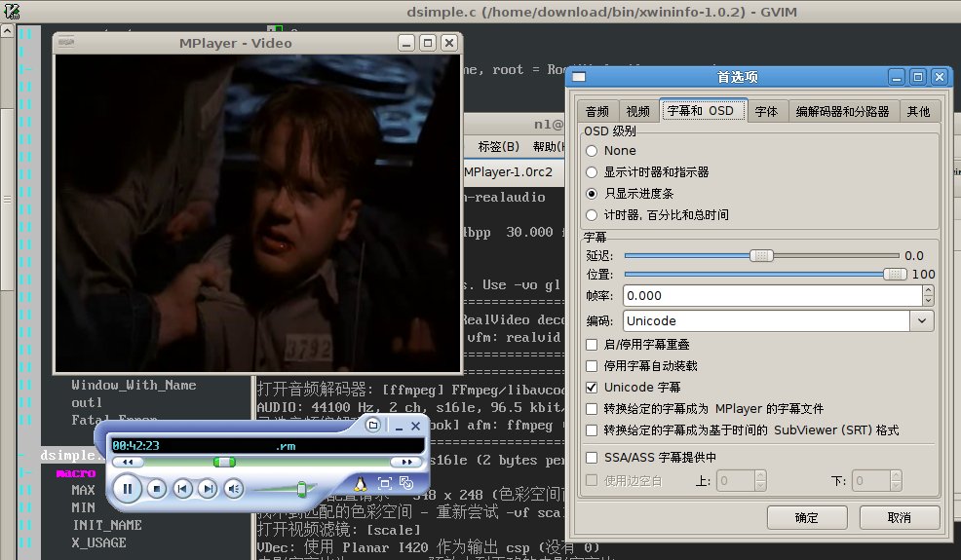The height and width of the screenshot is (560, 961).
Task: Enable SSA/ASS 字幕提供中 checkbox
Action: pyautogui.click(x=592, y=458)
